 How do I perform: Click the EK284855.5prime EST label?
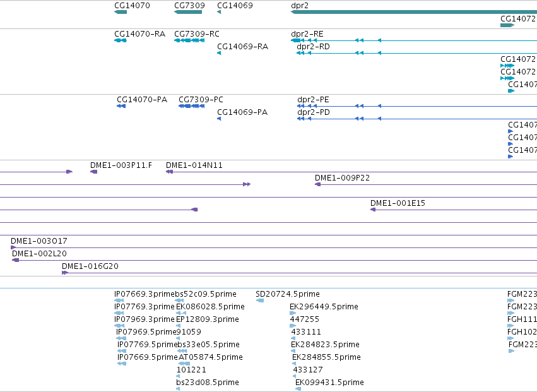pos(326,358)
